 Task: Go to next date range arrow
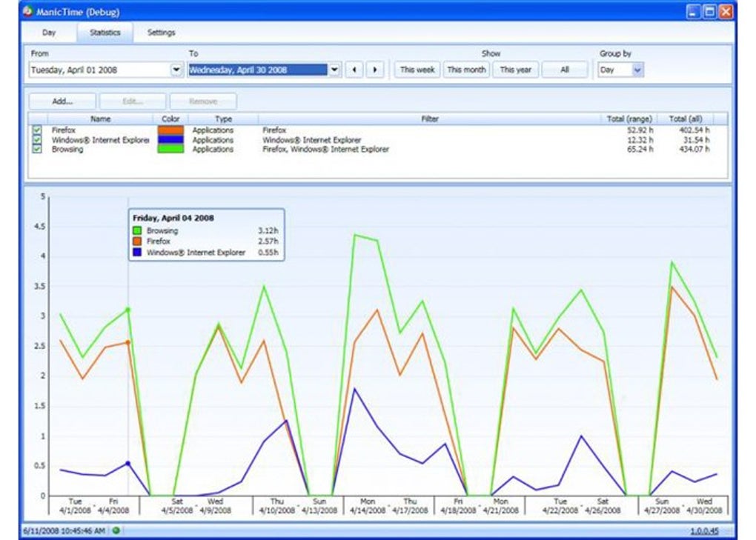pos(374,70)
